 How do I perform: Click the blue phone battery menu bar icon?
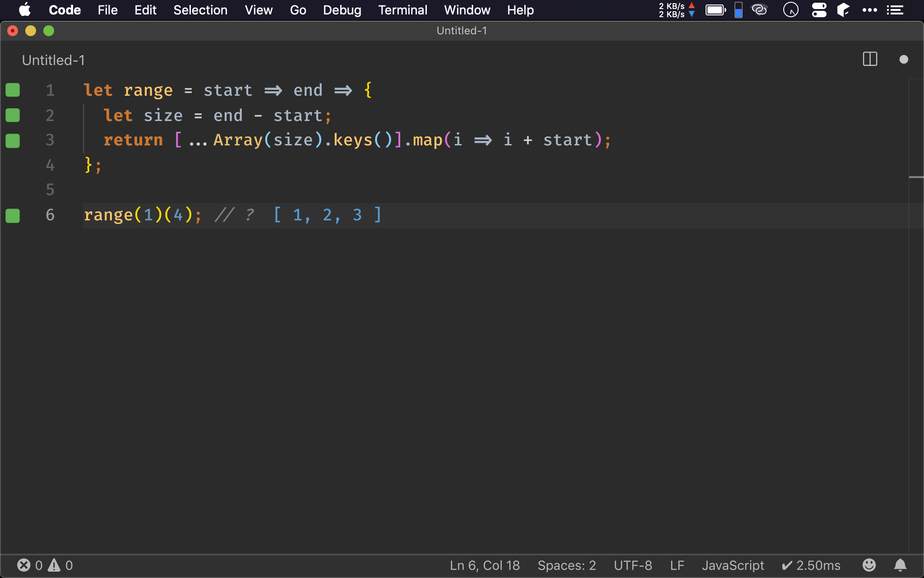pyautogui.click(x=739, y=10)
